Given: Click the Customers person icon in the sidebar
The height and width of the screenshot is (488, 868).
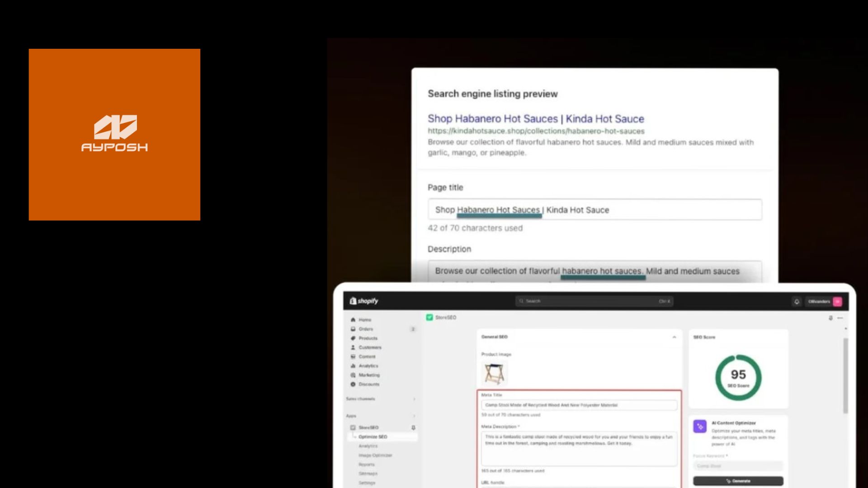Looking at the screenshot, I should [353, 347].
